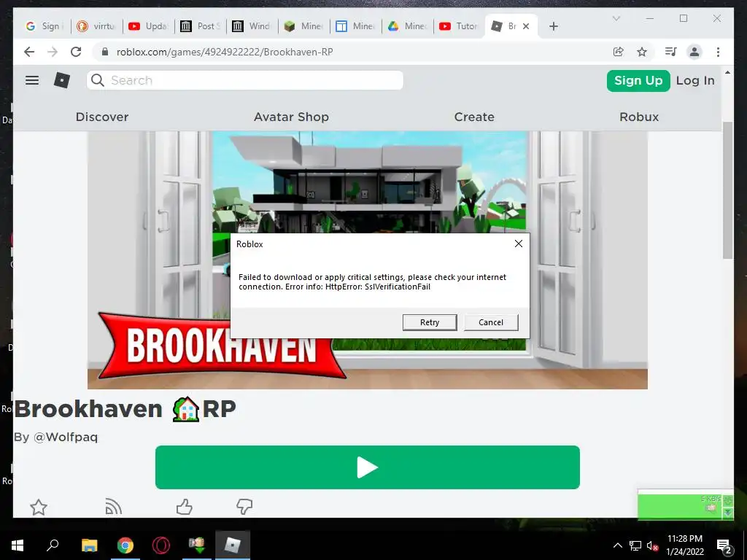
Task: Open the Avatar Shop menu item
Action: click(x=291, y=117)
